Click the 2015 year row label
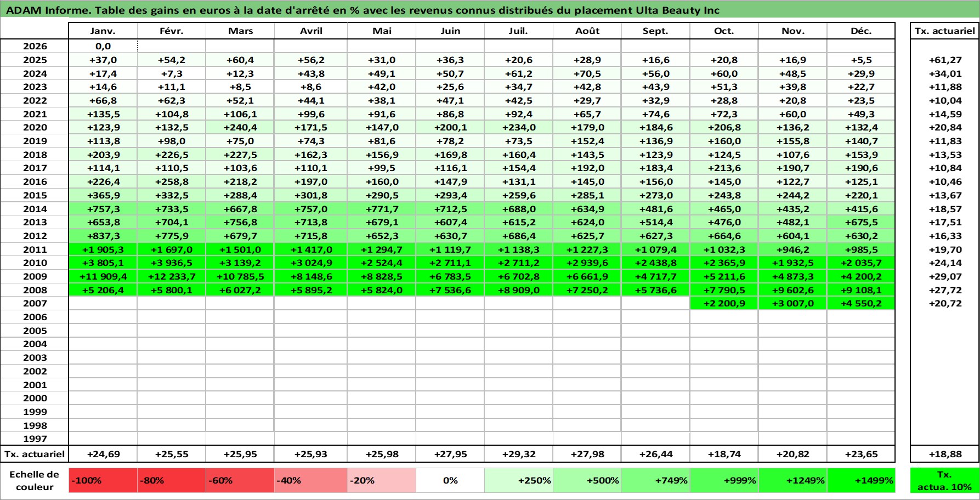980x500 pixels. [x=35, y=195]
